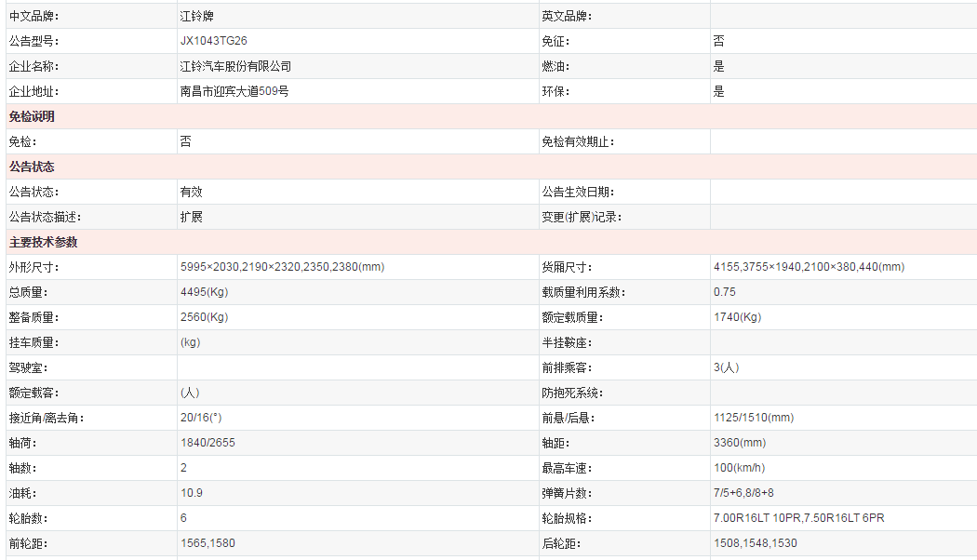This screenshot has width=977, height=560.
Task: Click the overhang value 1125/1510(mm)
Action: coord(754,418)
